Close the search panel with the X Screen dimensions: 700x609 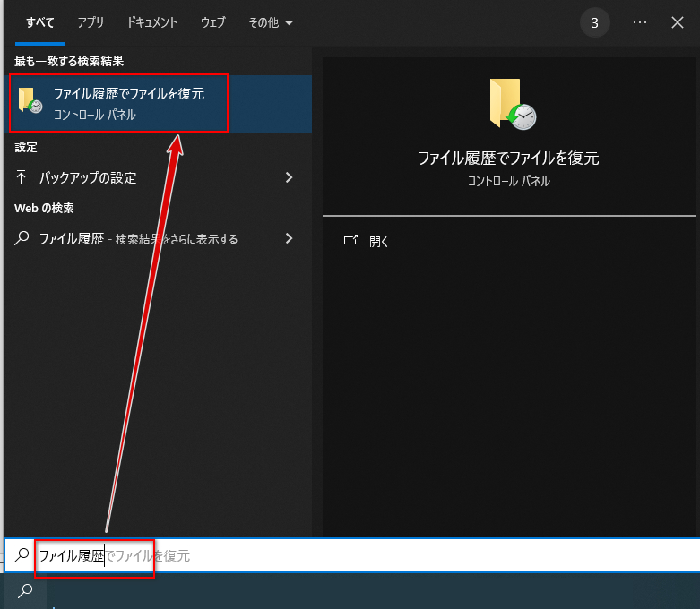point(678,22)
